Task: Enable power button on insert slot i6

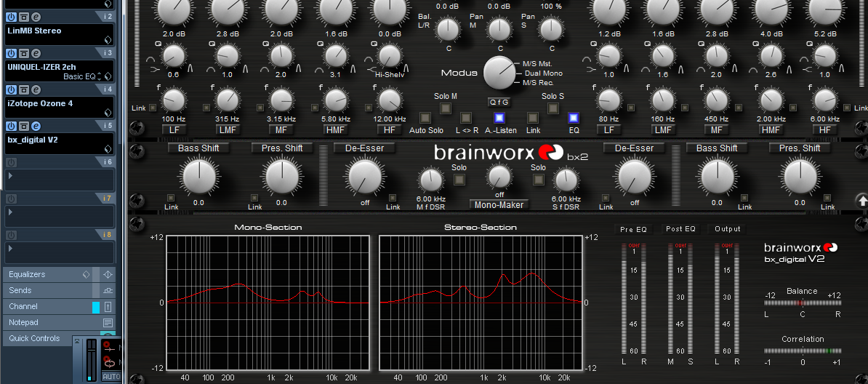Action: pyautogui.click(x=10, y=162)
